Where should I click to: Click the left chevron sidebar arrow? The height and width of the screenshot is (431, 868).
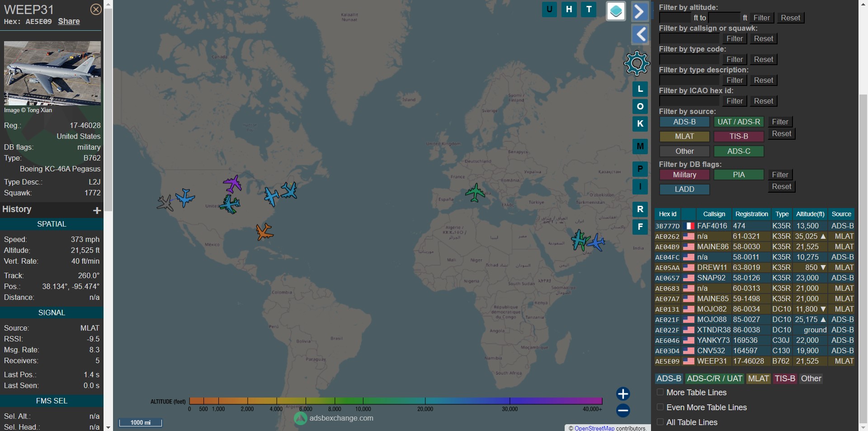click(640, 34)
